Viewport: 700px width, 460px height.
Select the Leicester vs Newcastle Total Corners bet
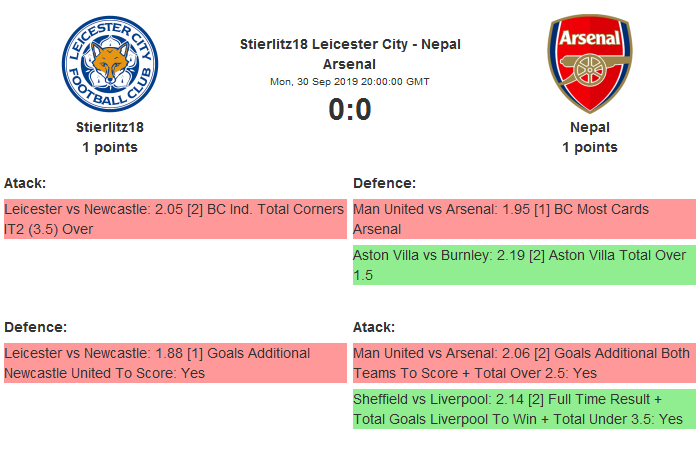174,219
